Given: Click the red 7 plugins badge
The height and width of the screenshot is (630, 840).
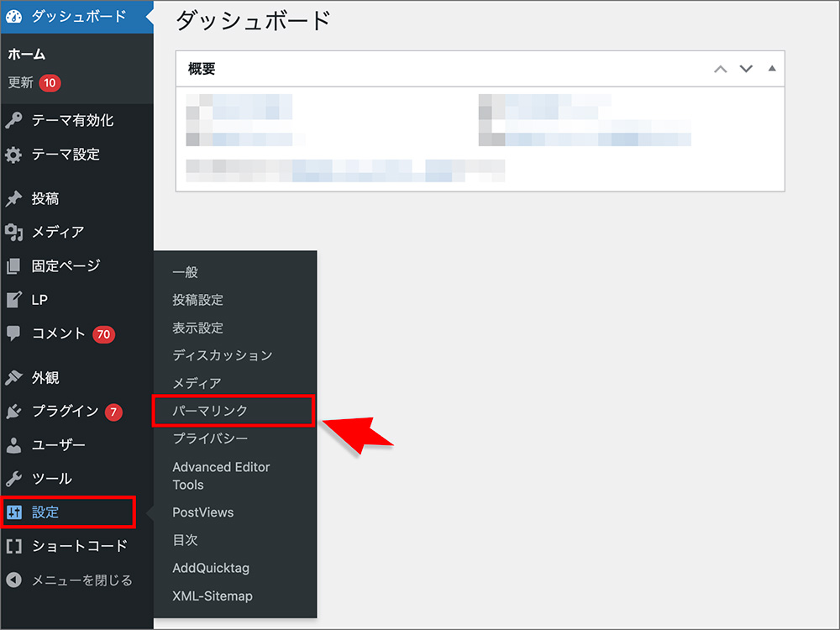Looking at the screenshot, I should [113, 412].
